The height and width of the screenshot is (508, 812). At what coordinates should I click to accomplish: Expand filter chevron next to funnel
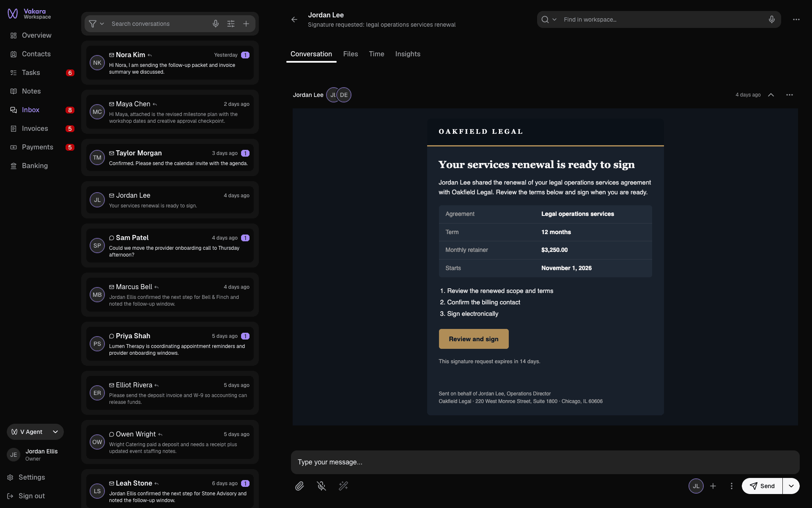tap(102, 24)
